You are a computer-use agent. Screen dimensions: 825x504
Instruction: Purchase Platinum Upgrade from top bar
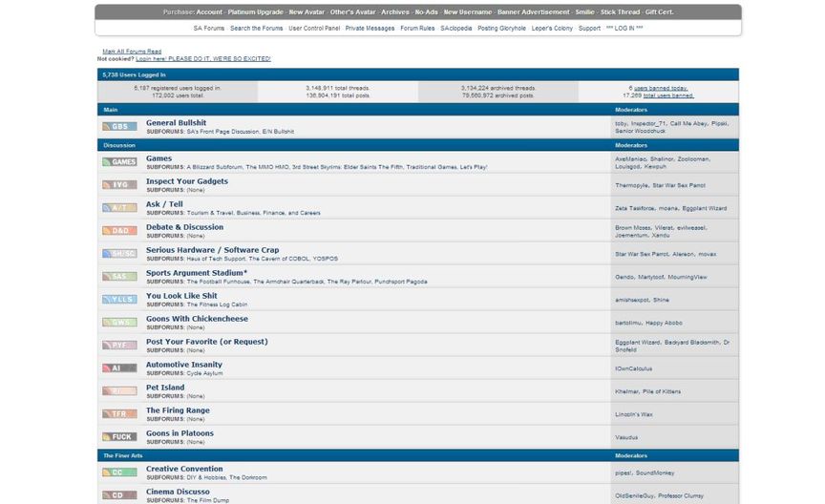[x=255, y=12]
